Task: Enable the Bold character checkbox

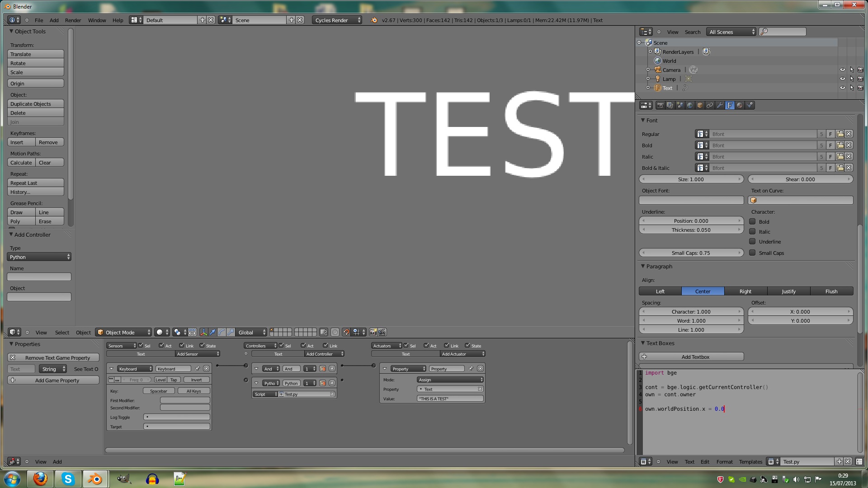Action: pos(752,221)
